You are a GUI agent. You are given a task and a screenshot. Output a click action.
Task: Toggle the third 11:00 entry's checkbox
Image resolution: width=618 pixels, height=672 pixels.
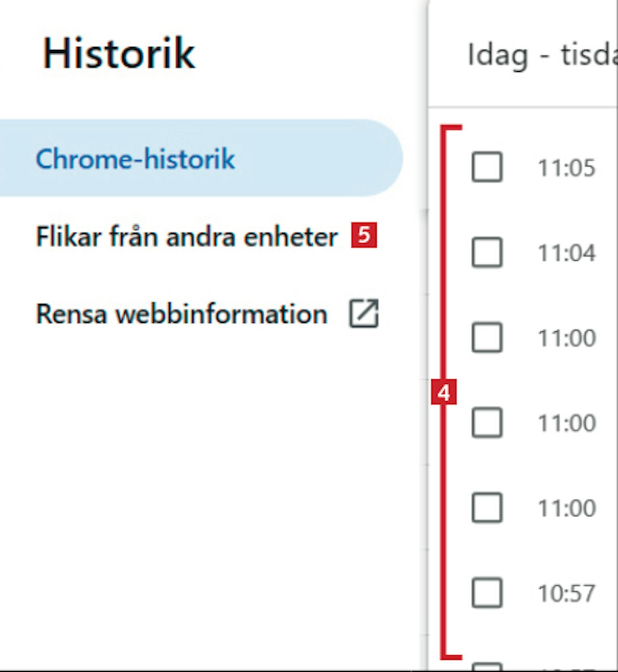pyautogui.click(x=487, y=508)
